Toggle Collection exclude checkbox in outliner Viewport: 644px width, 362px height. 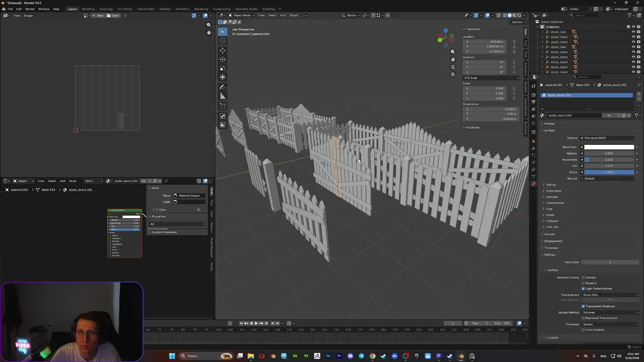coord(628,27)
